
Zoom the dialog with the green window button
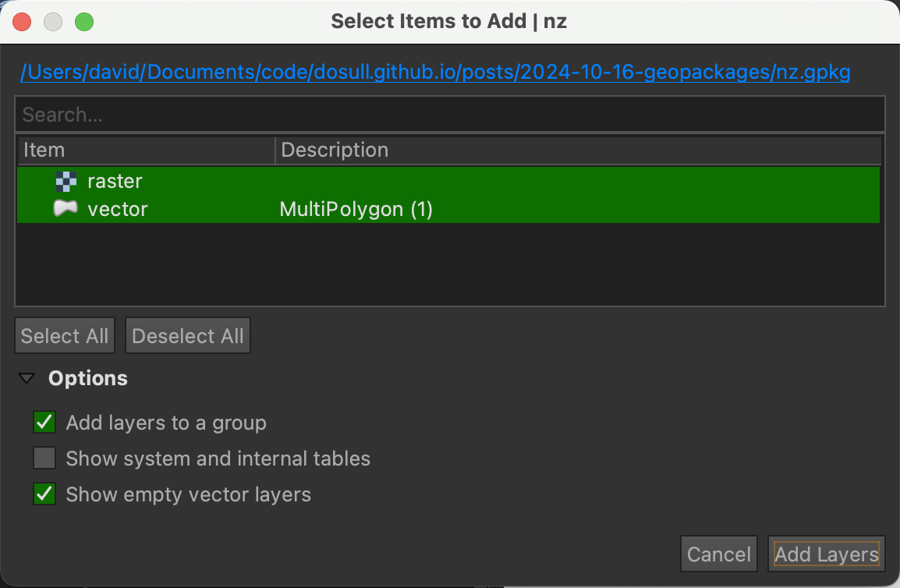84,22
